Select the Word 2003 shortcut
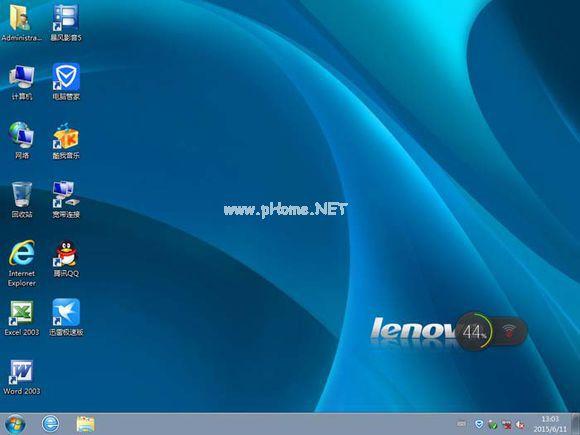580x435 pixels. 21,377
